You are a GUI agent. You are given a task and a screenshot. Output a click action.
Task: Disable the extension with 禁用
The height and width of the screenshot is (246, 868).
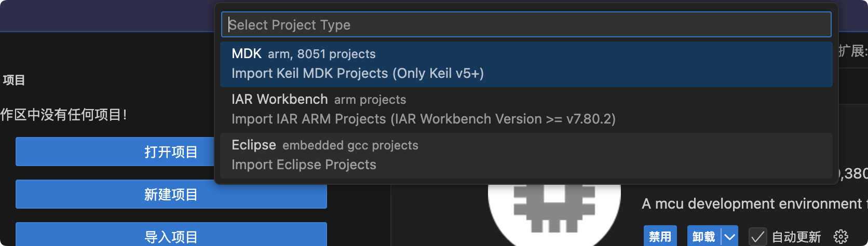click(660, 237)
